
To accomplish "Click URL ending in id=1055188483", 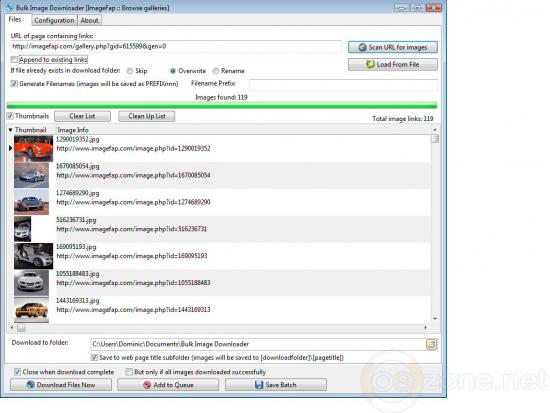I will 133,282.
